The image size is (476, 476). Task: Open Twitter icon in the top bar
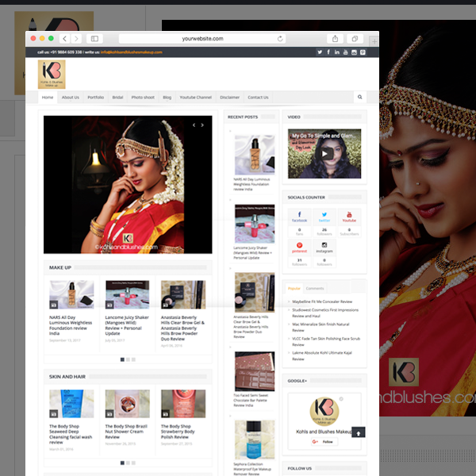pyautogui.click(x=320, y=52)
